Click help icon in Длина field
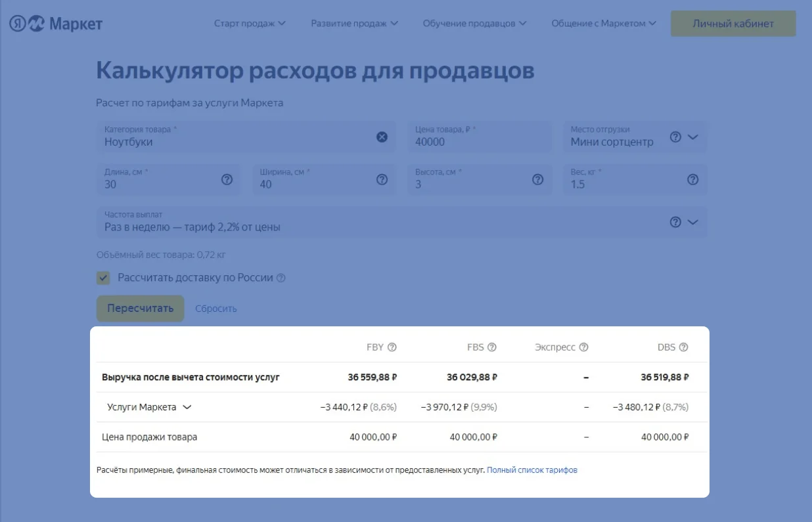The image size is (812, 522). 227,179
